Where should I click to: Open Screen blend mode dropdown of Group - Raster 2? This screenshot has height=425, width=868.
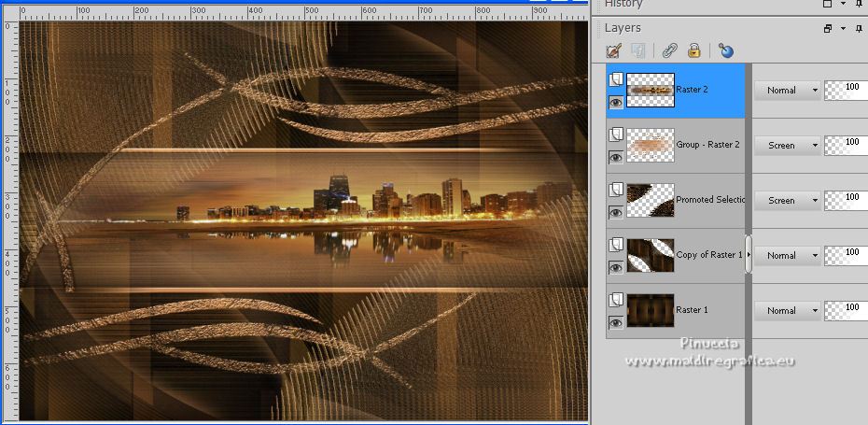click(x=787, y=145)
